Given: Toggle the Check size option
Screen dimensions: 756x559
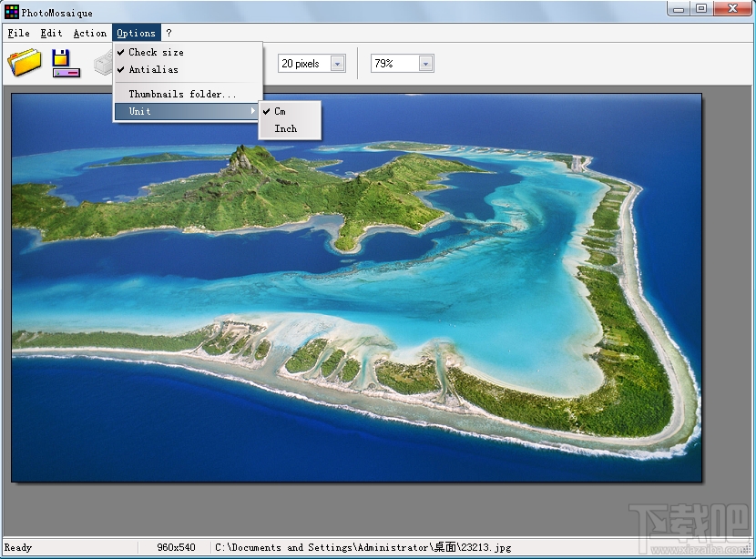Looking at the screenshot, I should point(189,52).
